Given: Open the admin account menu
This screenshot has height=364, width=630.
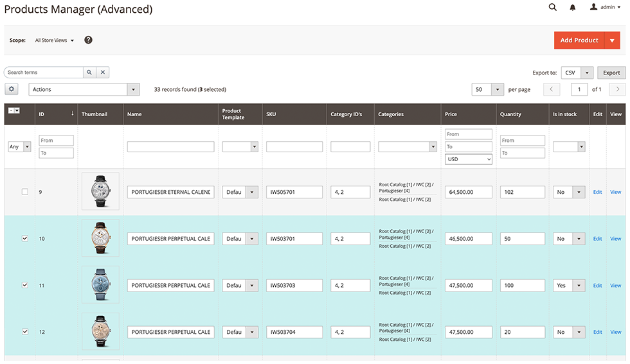Looking at the screenshot, I should point(605,7).
